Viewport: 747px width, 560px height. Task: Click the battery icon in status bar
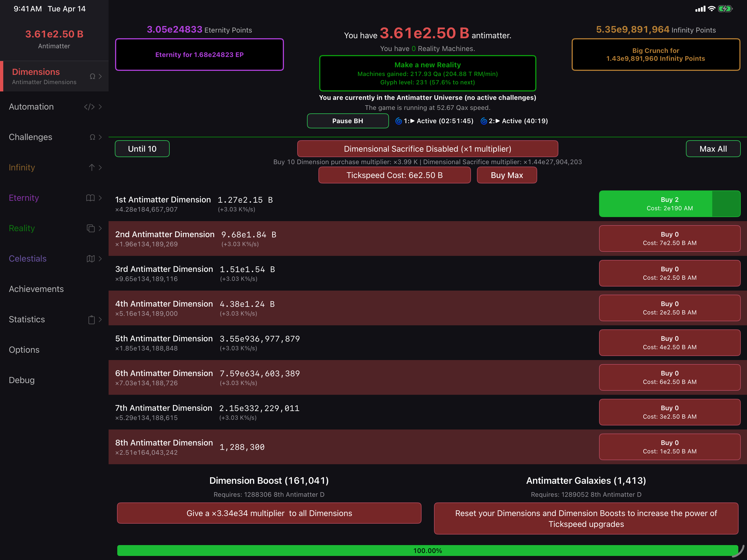(x=725, y=9)
